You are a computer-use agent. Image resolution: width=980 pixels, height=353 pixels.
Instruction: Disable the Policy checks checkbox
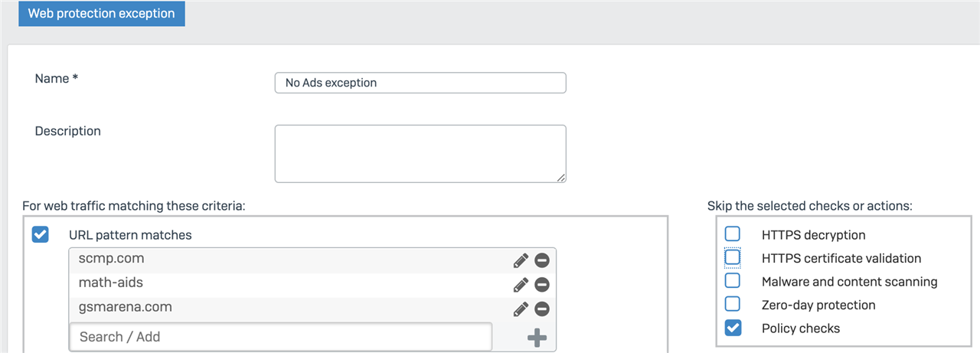tap(733, 328)
